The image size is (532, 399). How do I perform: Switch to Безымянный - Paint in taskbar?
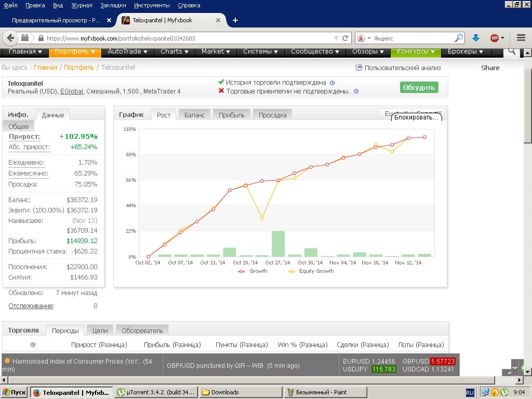coord(325,393)
